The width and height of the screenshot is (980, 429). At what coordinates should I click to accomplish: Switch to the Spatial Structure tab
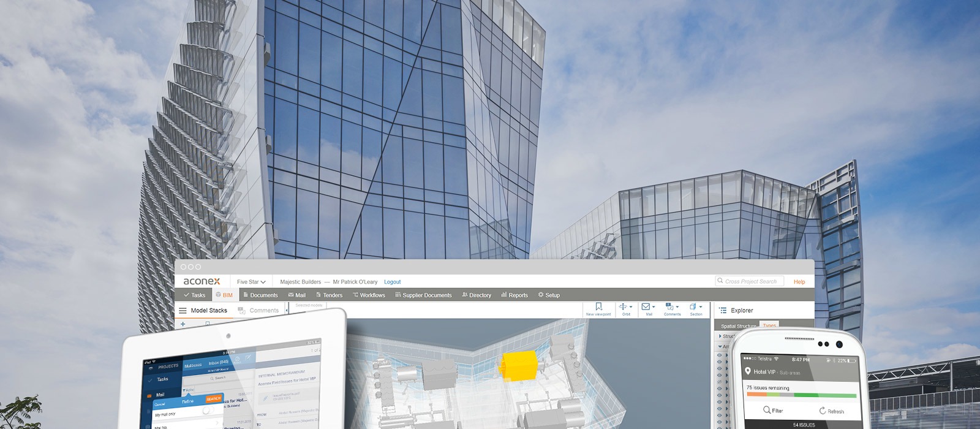(x=738, y=326)
